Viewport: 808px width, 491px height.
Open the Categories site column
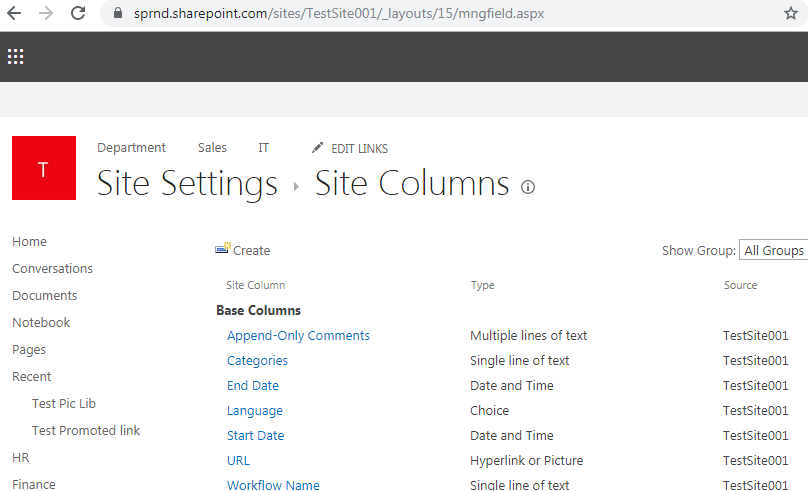click(257, 361)
